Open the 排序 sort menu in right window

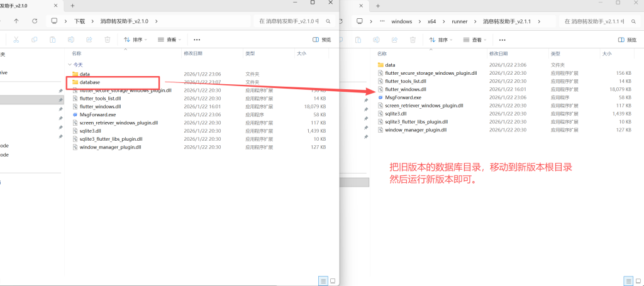[x=441, y=40]
